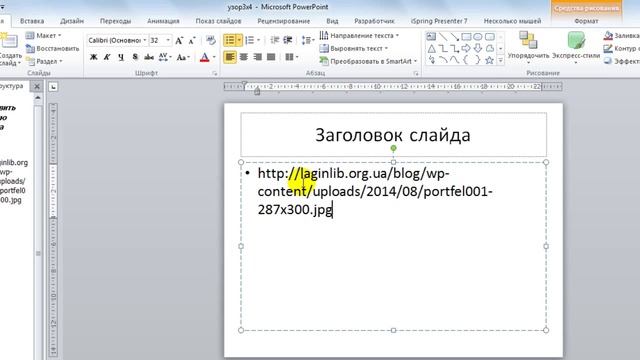Image resolution: width=640 pixels, height=360 pixels.
Task: Toggle text shadow (S)
Action: (135, 57)
